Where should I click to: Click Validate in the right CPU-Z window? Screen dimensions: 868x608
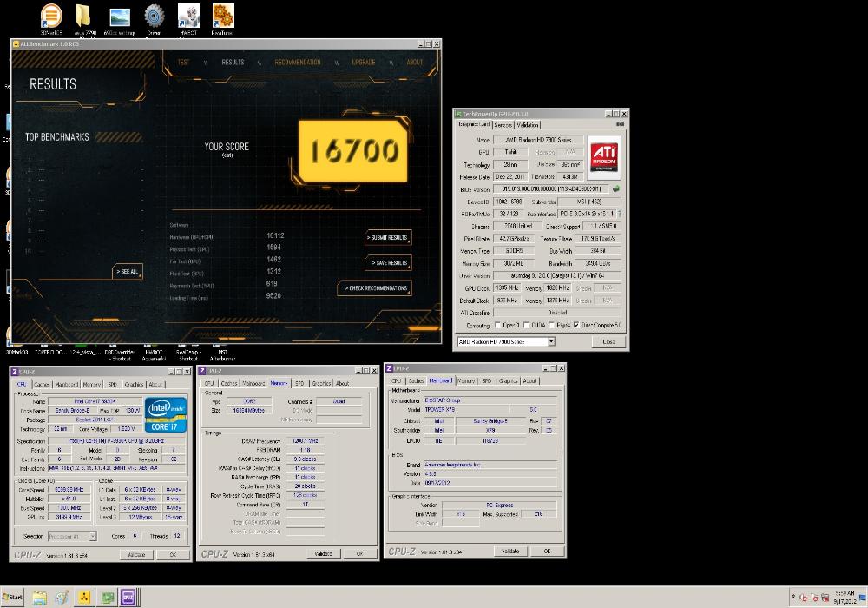click(510, 551)
